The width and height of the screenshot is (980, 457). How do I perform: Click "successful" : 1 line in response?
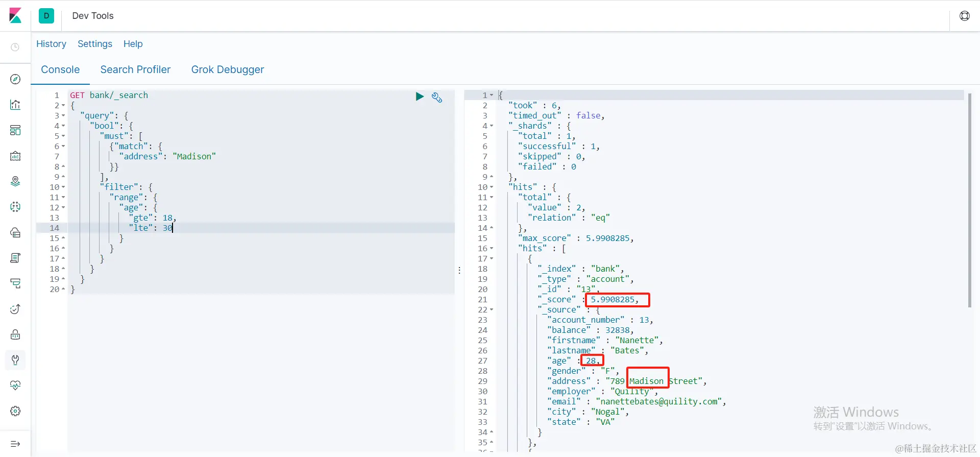[559, 146]
